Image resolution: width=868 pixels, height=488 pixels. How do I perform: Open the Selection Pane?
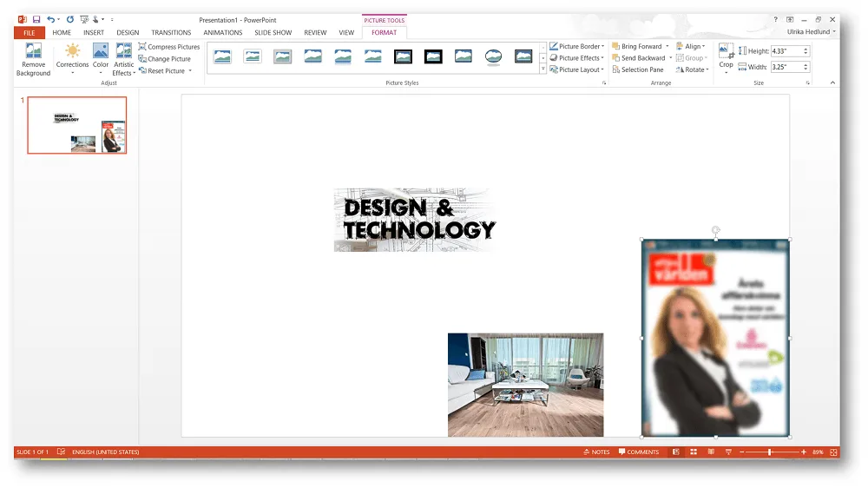point(638,69)
